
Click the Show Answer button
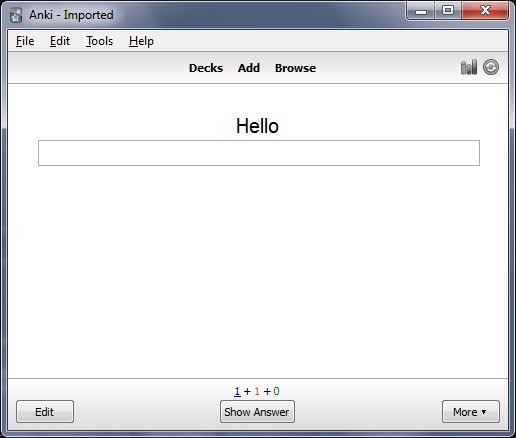257,412
